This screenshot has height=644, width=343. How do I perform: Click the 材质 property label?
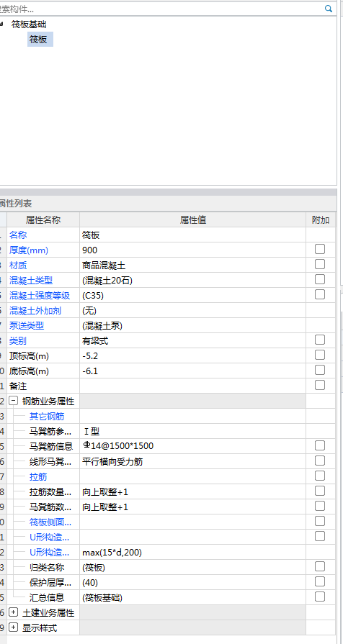pos(18,266)
